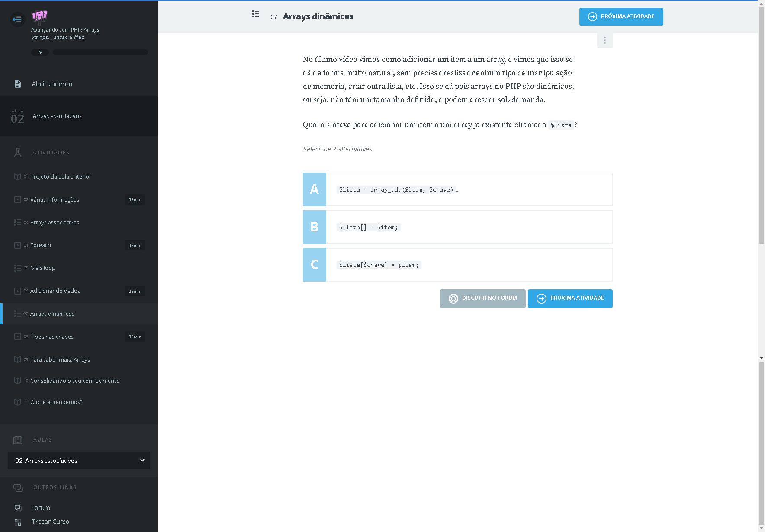Open Para saber mais: Arrays item
This screenshot has width=765, height=532.
click(60, 360)
